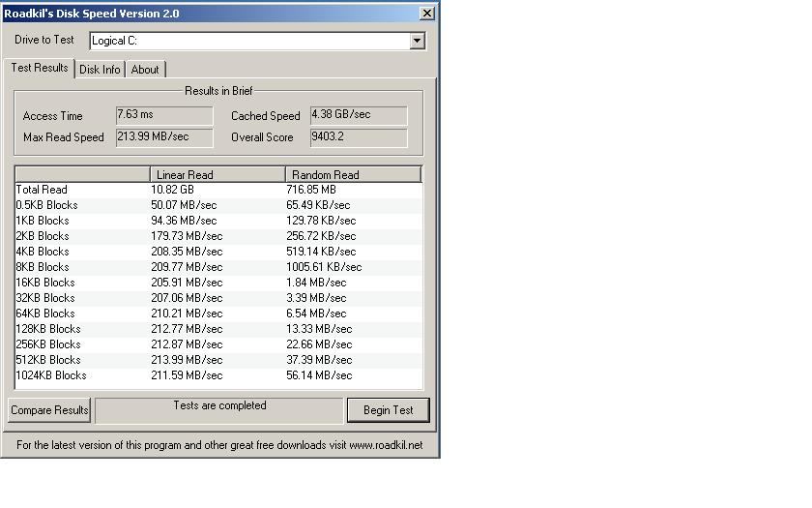Click the 209.77 MB/sec value
This screenshot has width=812, height=508.
[x=187, y=267]
